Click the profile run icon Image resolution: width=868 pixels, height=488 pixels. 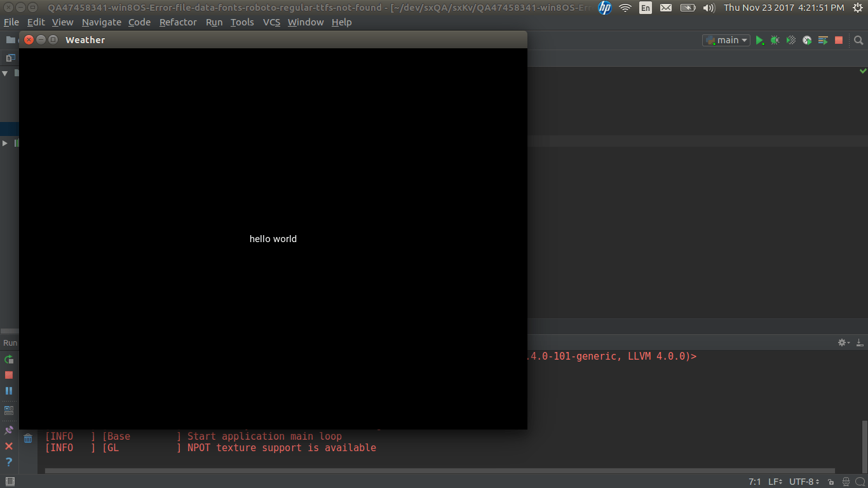(x=807, y=40)
